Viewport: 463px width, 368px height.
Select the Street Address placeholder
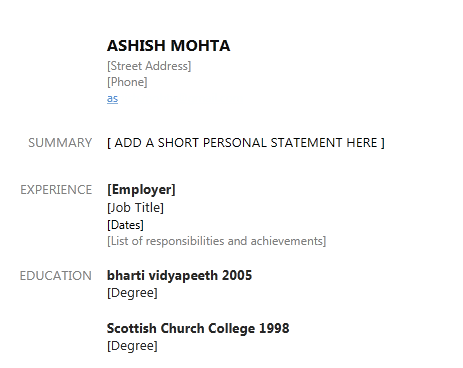click(x=149, y=66)
